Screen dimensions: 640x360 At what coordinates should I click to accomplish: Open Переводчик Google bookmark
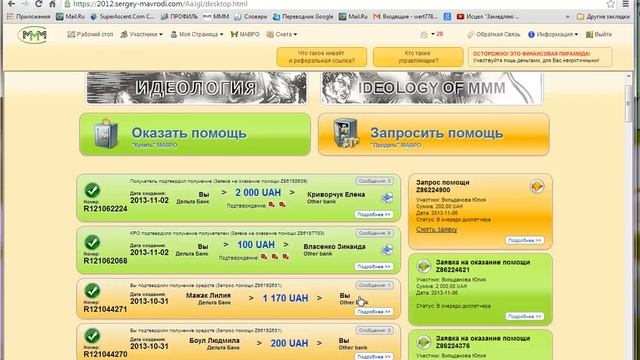click(303, 17)
